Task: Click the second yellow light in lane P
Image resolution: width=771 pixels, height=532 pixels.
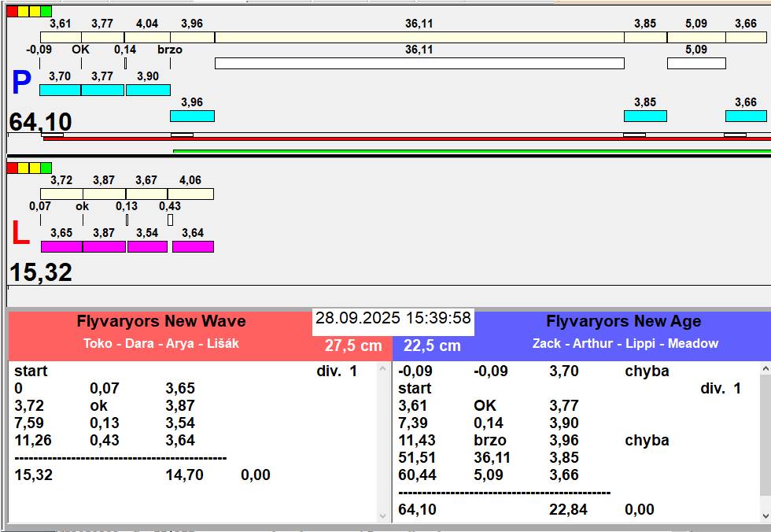Action: (35, 12)
